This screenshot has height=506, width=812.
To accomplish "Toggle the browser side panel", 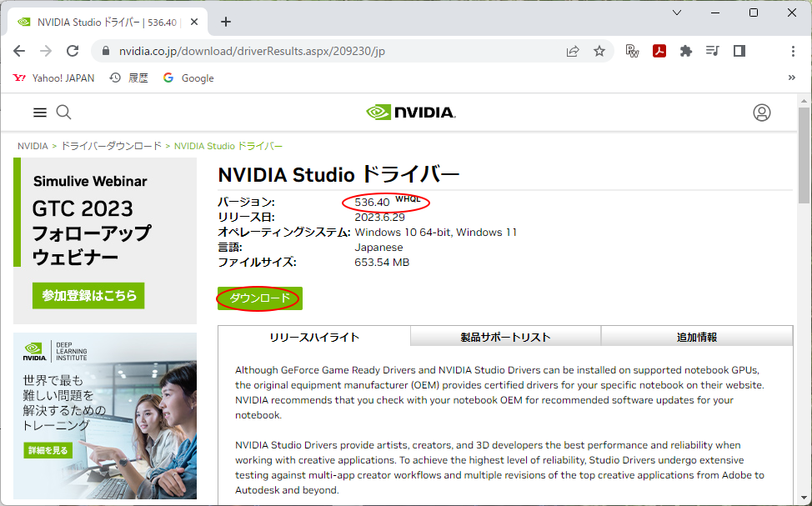I will click(x=739, y=51).
